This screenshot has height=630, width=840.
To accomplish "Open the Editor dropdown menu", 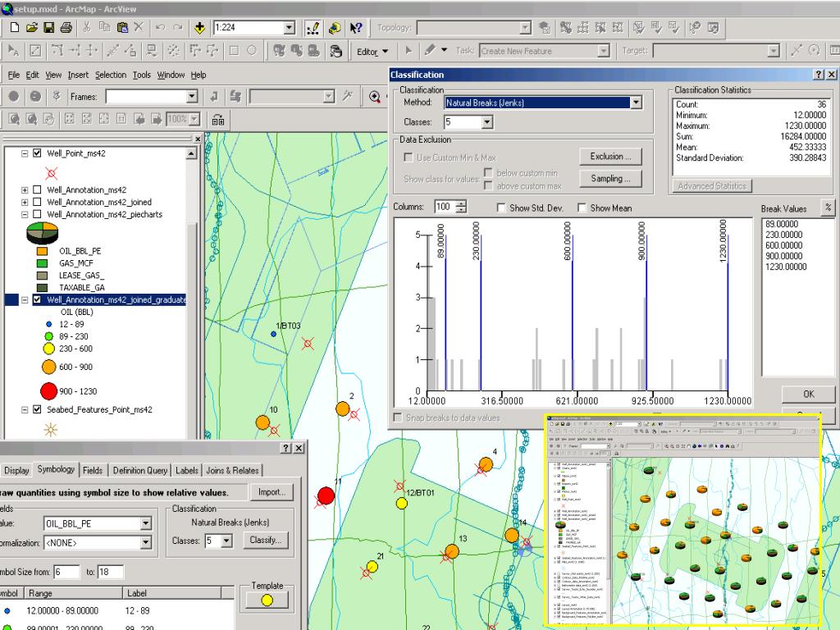I will tap(372, 52).
